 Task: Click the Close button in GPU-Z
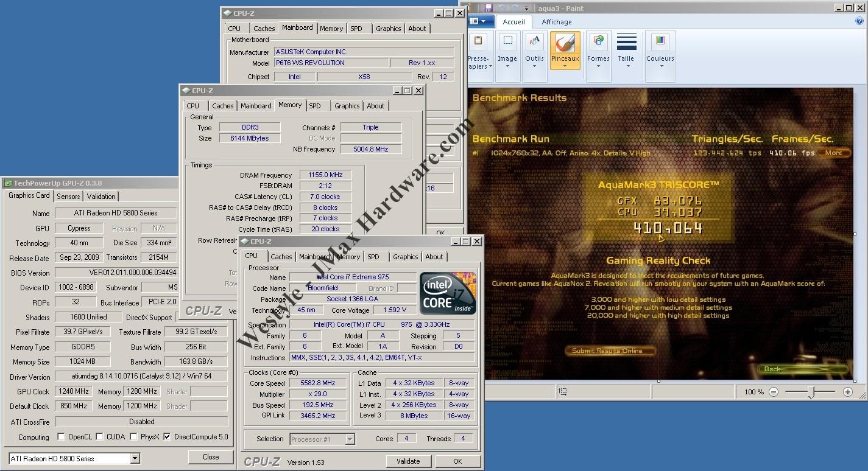tap(211, 457)
